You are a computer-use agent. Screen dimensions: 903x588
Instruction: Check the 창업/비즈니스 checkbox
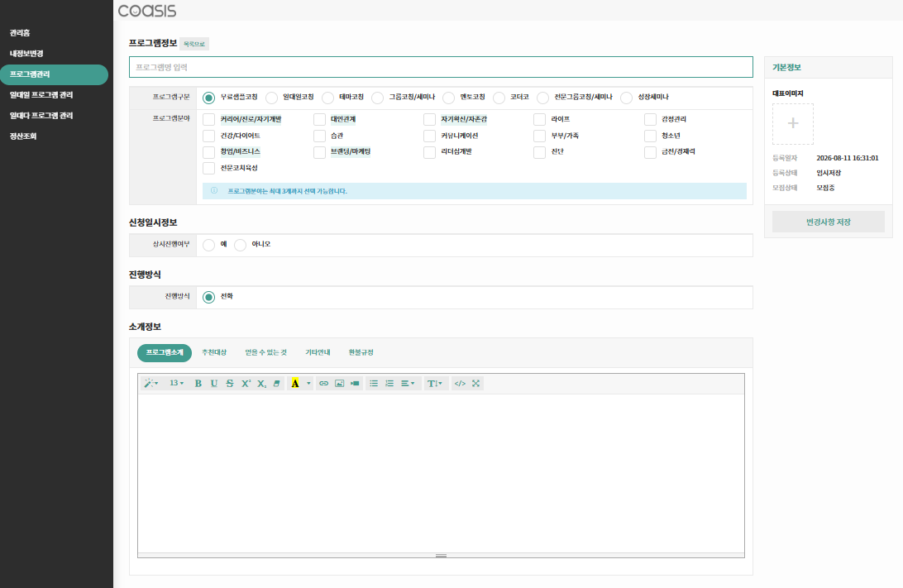[209, 152]
